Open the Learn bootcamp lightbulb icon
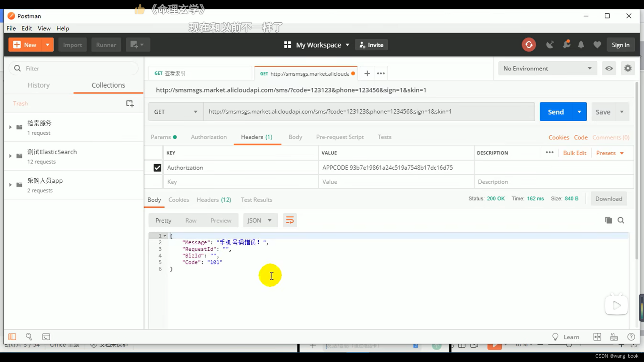 (x=555, y=337)
